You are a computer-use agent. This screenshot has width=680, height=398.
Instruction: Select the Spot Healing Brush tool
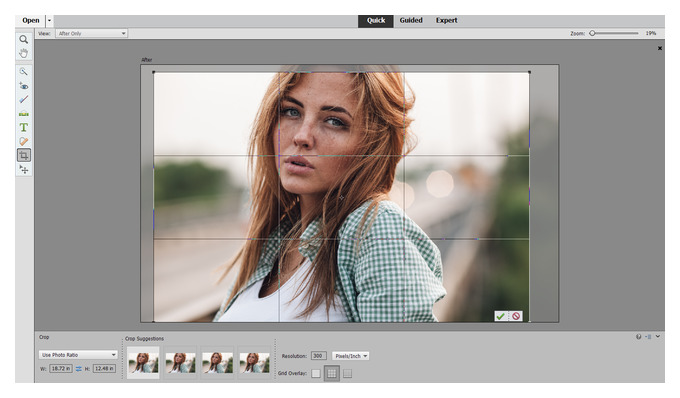coord(23,141)
